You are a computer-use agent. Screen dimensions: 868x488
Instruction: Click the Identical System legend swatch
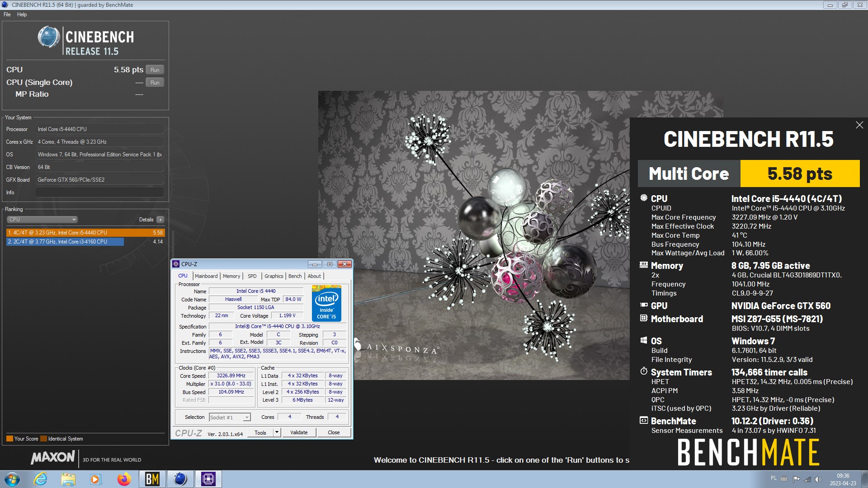click(x=43, y=439)
